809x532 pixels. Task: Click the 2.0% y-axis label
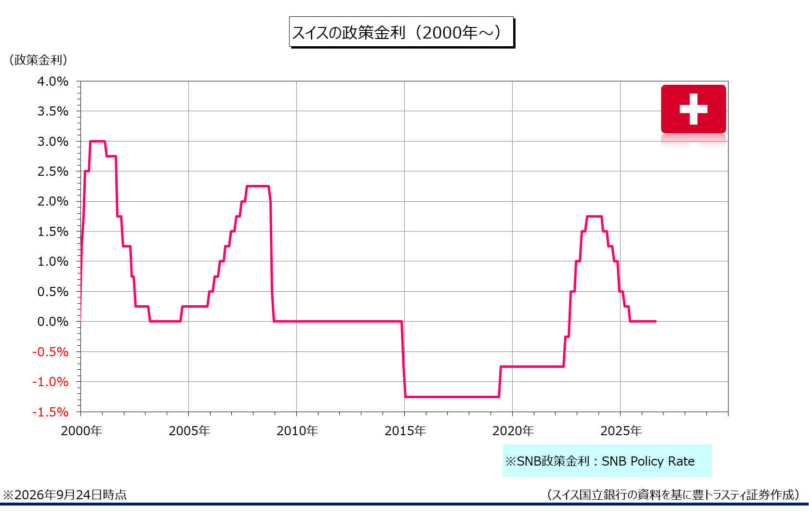(x=53, y=201)
